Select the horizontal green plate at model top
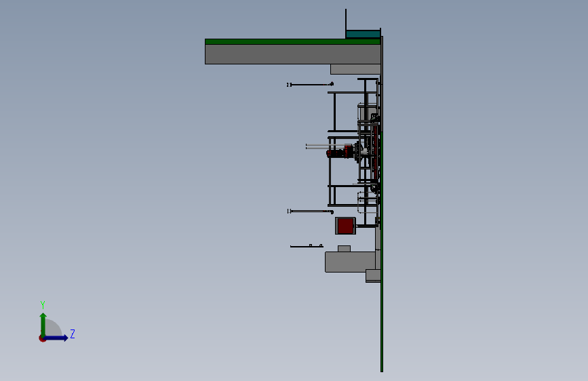588x381 pixels. 292,41
